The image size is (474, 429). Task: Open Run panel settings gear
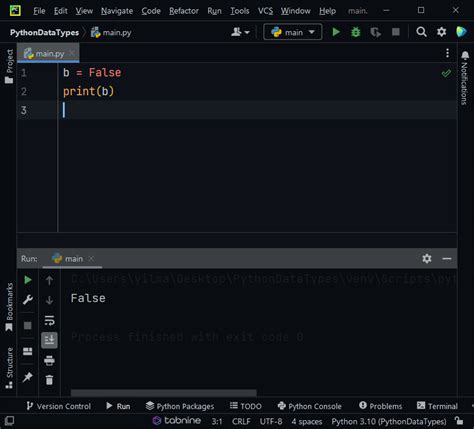(x=427, y=258)
